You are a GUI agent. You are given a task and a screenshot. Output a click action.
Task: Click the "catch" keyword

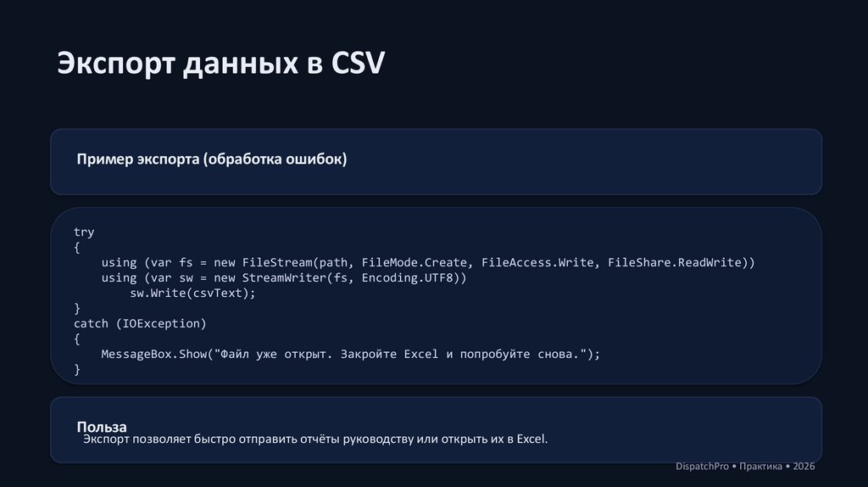(91, 323)
